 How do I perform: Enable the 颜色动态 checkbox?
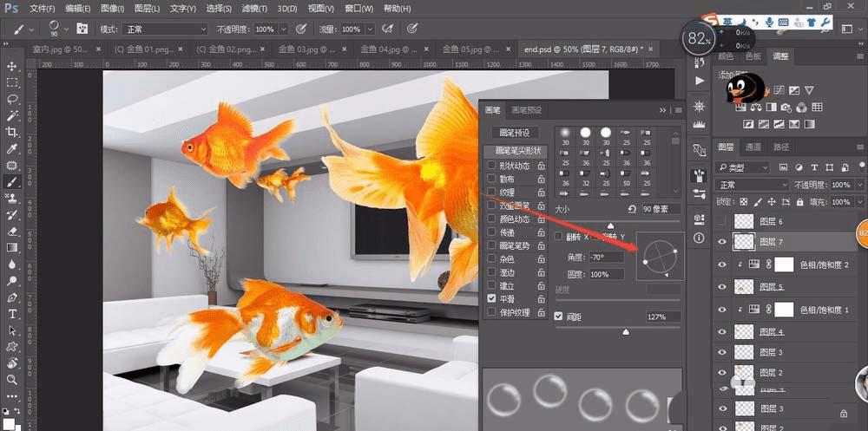click(x=491, y=219)
